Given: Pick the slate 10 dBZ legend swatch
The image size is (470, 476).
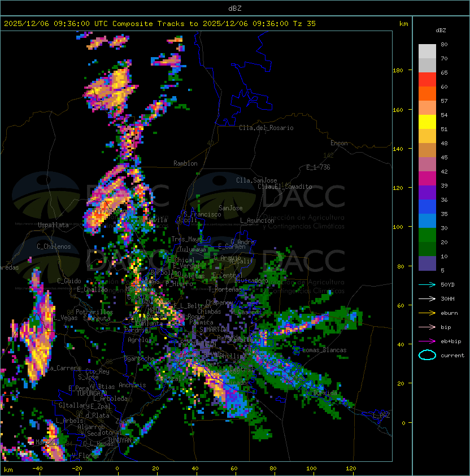Looking at the screenshot, I should click(427, 263).
